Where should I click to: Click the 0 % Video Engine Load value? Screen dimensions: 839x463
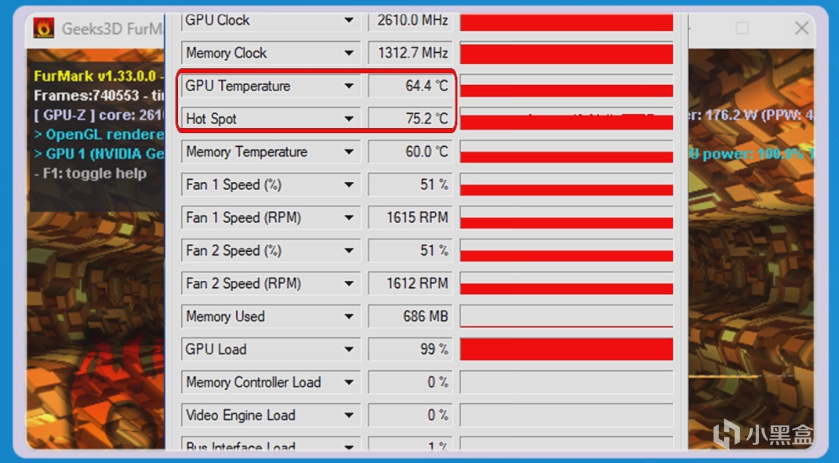tap(410, 415)
